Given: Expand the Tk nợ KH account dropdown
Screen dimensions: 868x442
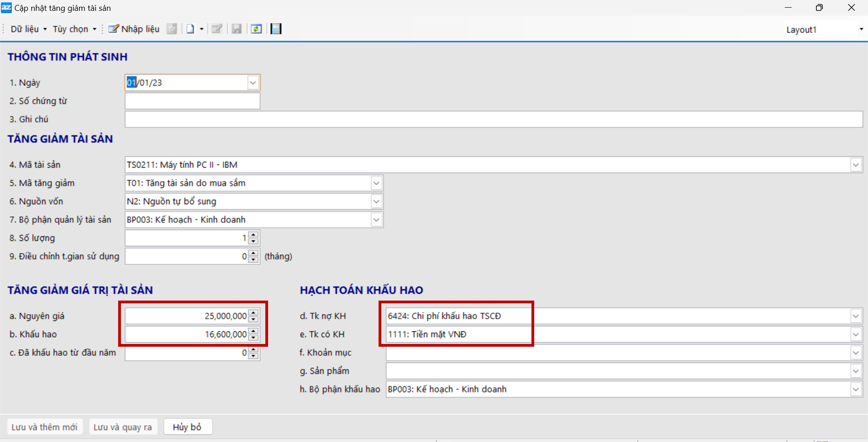Looking at the screenshot, I should [856, 316].
